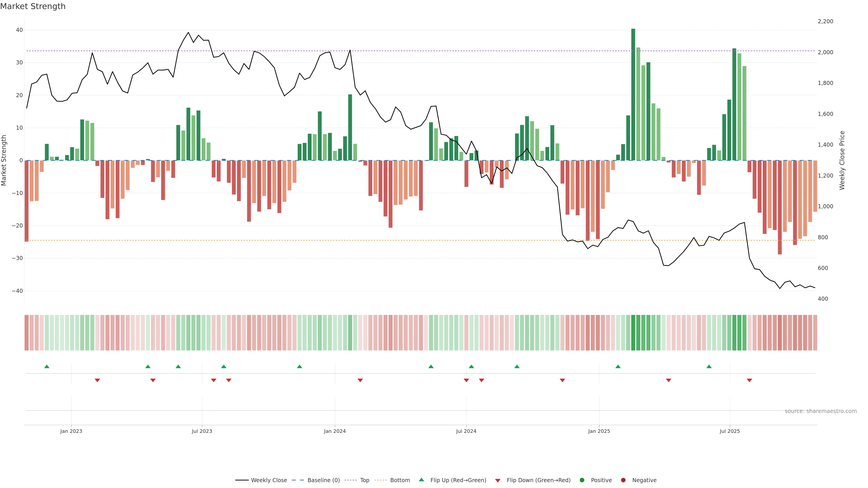Viewport: 868px width, 488px height.
Task: Click the 2,000 right axis price label
Action: tap(825, 52)
